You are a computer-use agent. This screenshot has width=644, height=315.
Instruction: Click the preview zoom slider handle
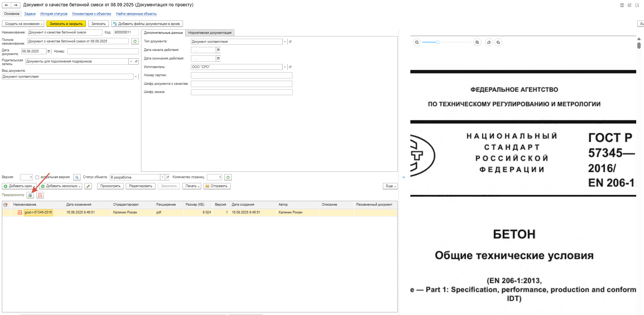click(438, 42)
